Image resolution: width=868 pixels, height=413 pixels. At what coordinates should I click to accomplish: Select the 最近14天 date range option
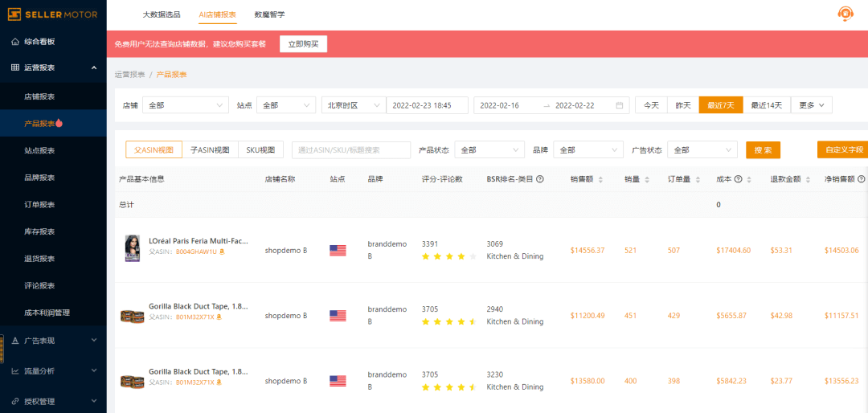[766, 105]
